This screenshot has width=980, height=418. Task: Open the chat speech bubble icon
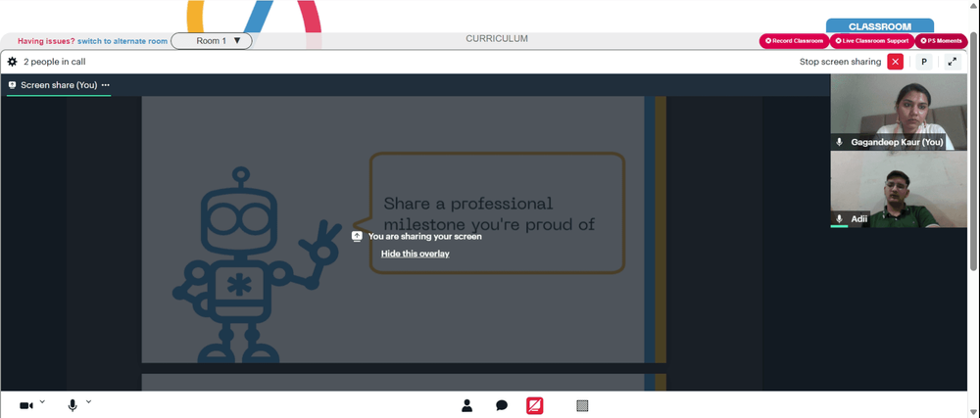tap(502, 405)
